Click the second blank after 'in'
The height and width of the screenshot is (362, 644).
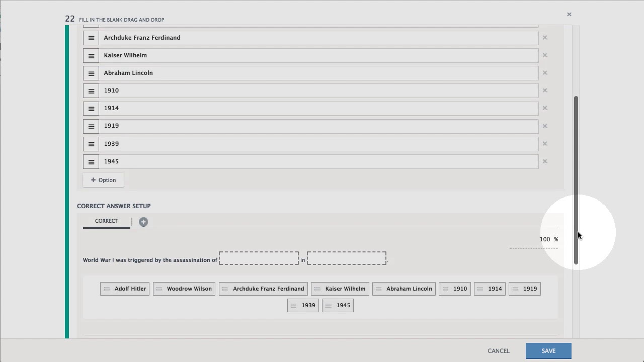(x=347, y=258)
